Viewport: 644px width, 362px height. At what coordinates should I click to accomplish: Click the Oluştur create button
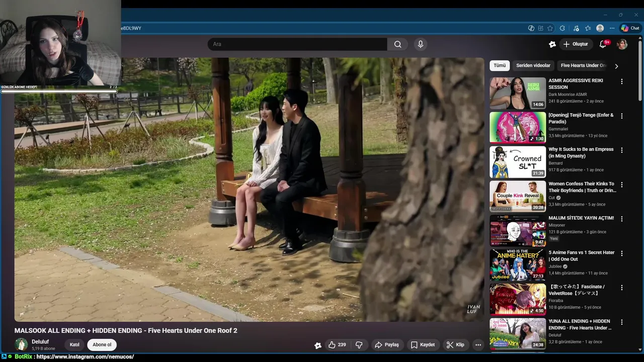575,44
